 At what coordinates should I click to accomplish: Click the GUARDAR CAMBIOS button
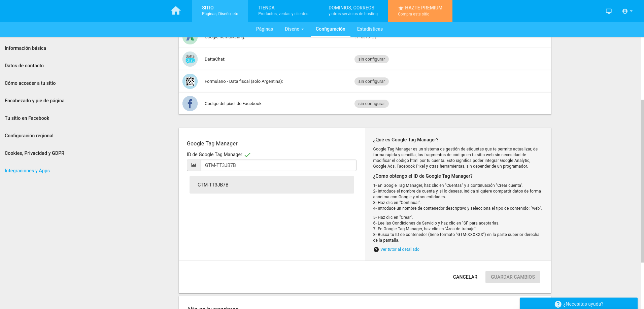coord(513,277)
